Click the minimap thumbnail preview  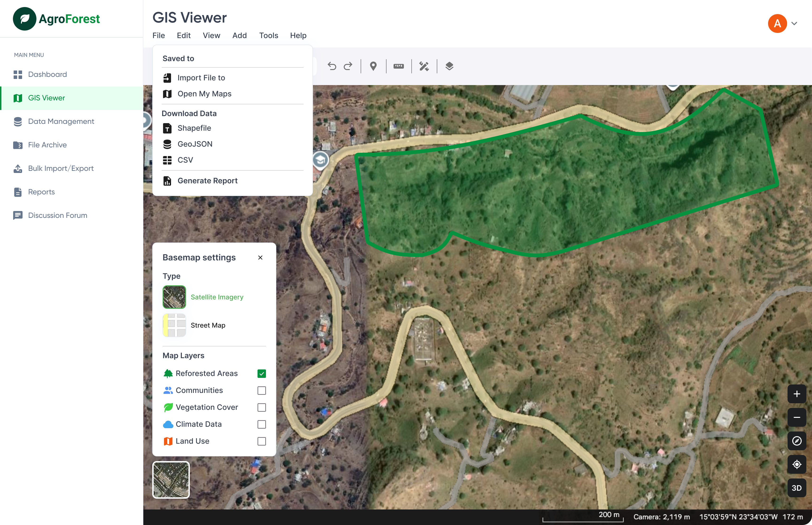[x=171, y=479]
